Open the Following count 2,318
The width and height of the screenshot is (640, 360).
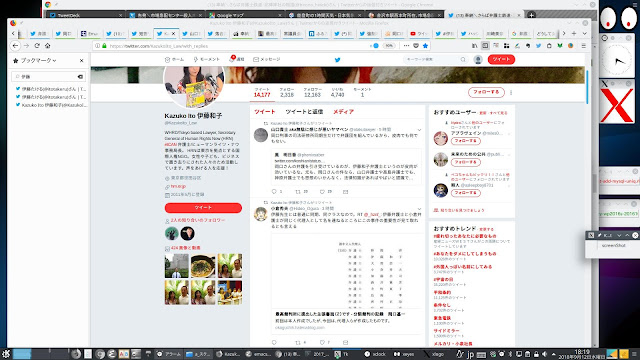tap(287, 92)
